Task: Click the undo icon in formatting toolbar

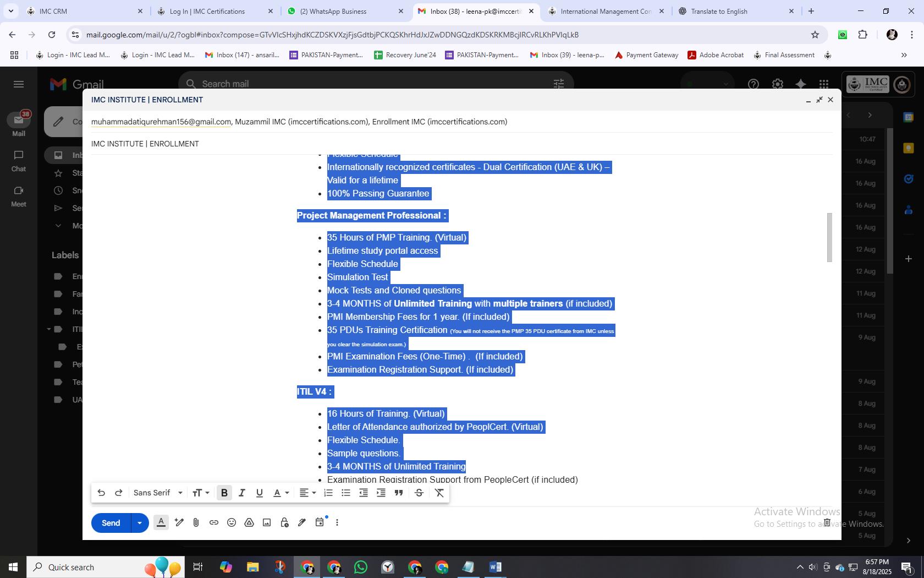Action: 101,493
